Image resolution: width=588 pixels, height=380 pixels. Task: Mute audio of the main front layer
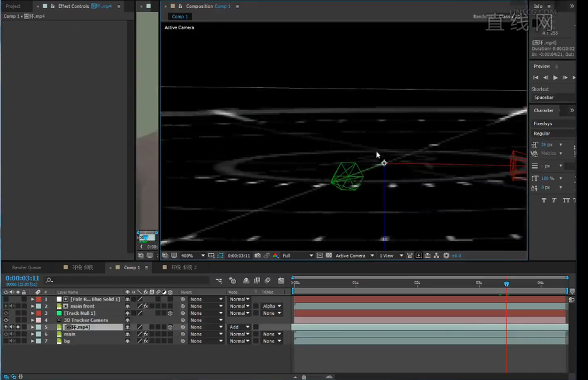click(x=12, y=306)
